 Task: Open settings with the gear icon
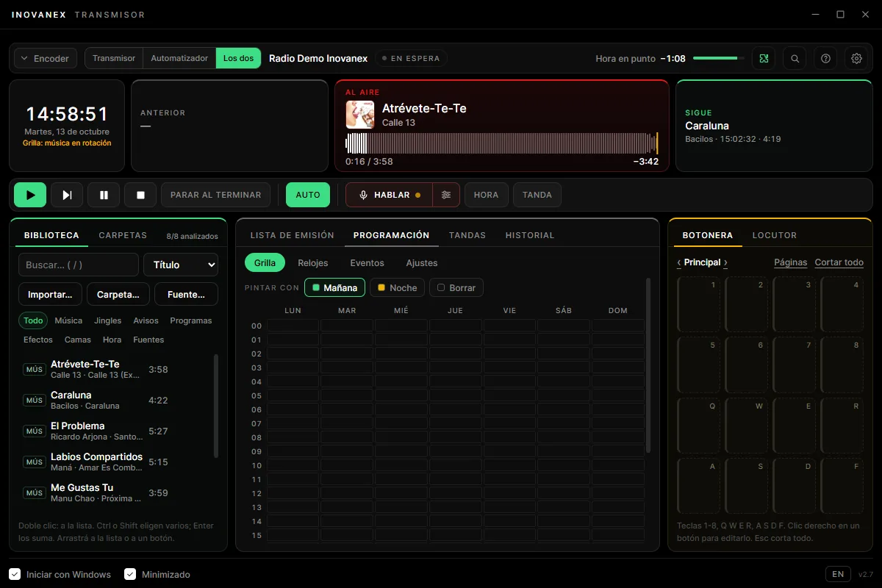(856, 59)
